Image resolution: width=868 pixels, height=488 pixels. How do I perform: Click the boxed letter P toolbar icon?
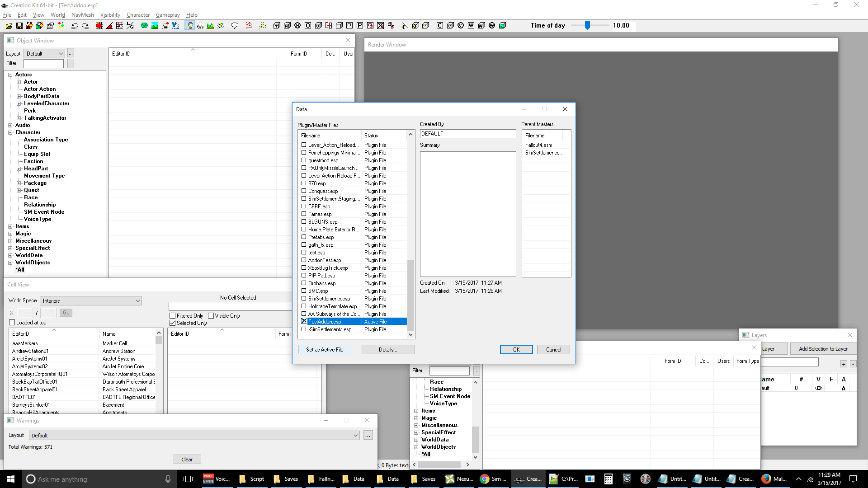(x=360, y=26)
